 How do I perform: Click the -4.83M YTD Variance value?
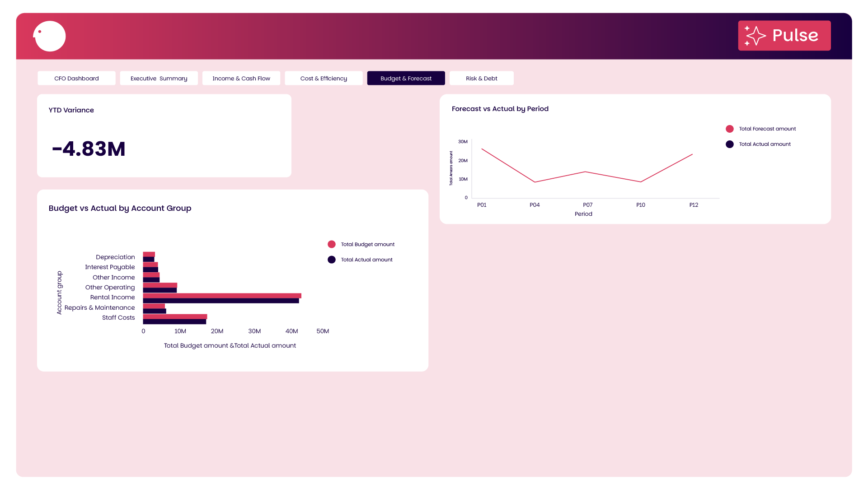point(89,149)
